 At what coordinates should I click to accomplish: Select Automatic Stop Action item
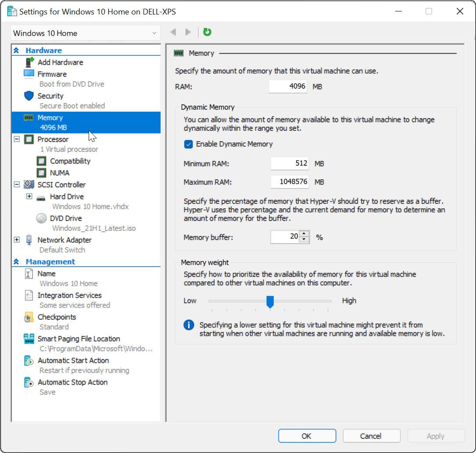72,382
